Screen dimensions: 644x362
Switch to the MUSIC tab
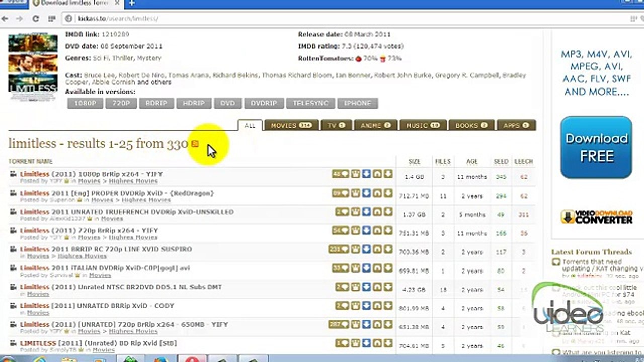pos(423,126)
